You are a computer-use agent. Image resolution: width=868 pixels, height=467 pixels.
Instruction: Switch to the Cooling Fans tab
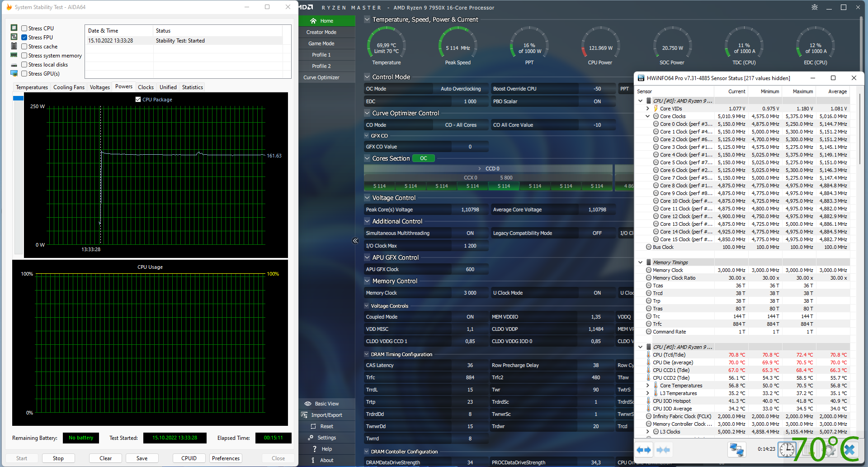click(69, 87)
